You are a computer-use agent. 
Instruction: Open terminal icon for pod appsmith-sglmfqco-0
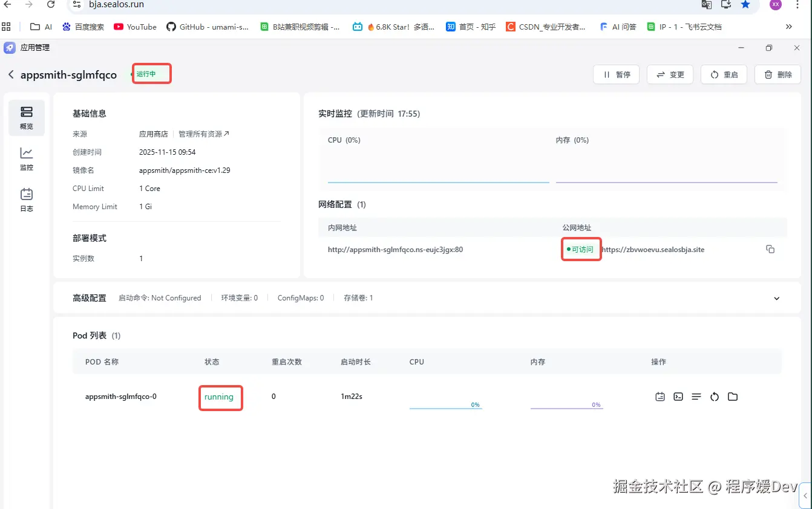(678, 397)
